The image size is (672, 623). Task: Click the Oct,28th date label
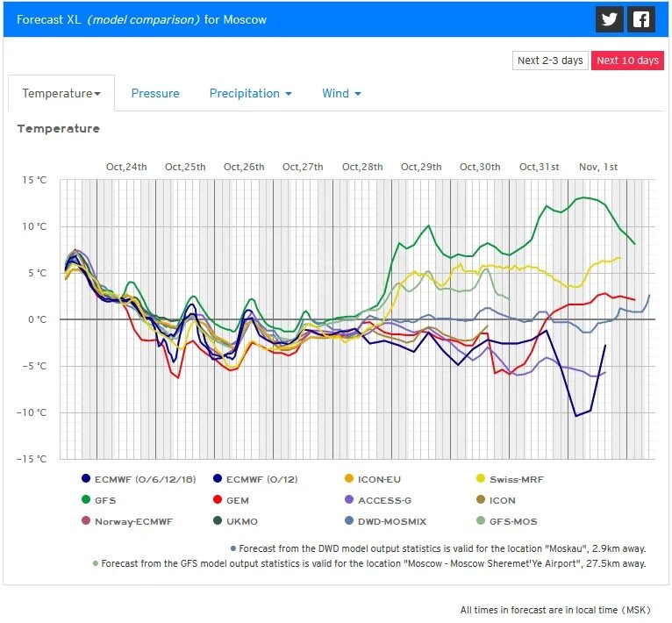[x=362, y=167]
